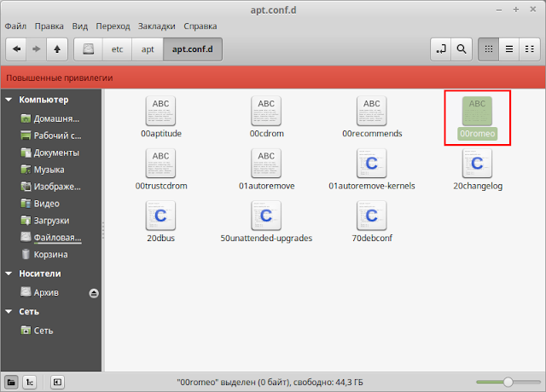Viewport: 546px width, 392px height.
Task: Collapse the Носители section
Action: point(9,274)
